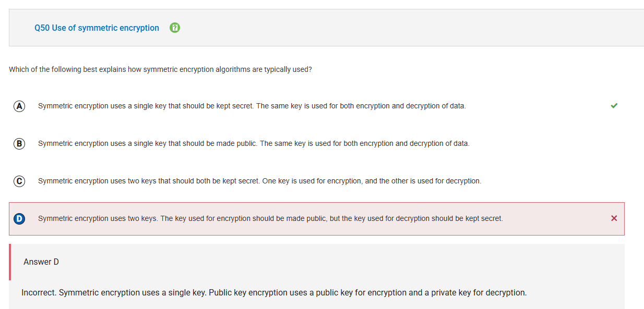This screenshot has height=309, width=644.
Task: Click the Answer D feedback heading
Action: (x=41, y=262)
